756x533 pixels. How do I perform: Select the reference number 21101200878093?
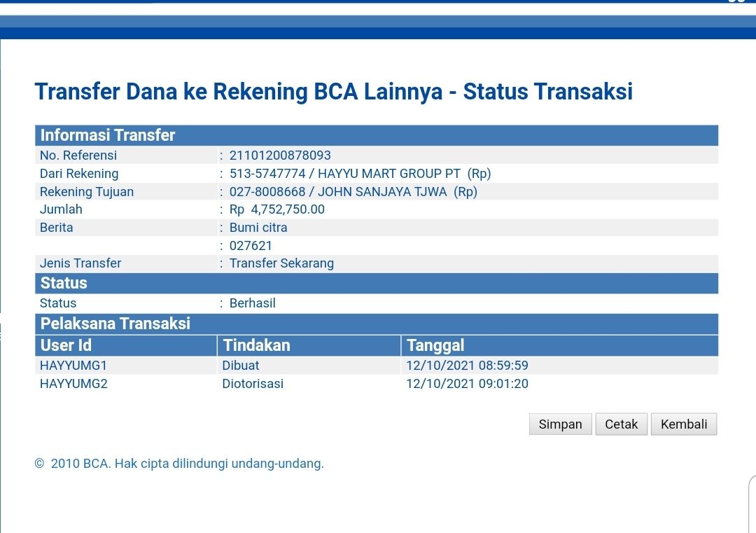click(280, 155)
